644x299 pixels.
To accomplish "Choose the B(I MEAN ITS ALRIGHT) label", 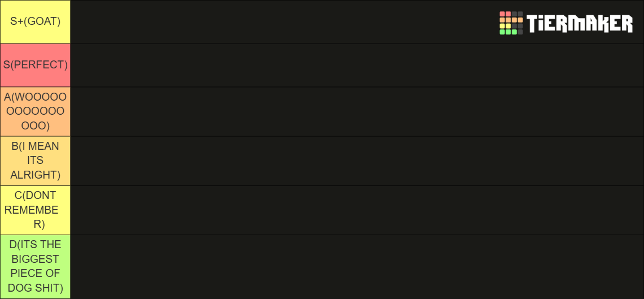I will (x=36, y=161).
